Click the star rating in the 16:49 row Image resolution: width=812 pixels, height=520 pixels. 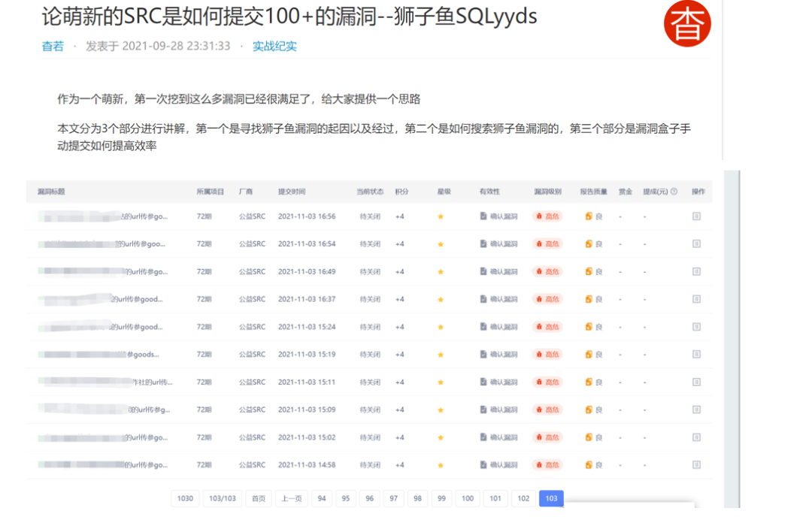441,272
